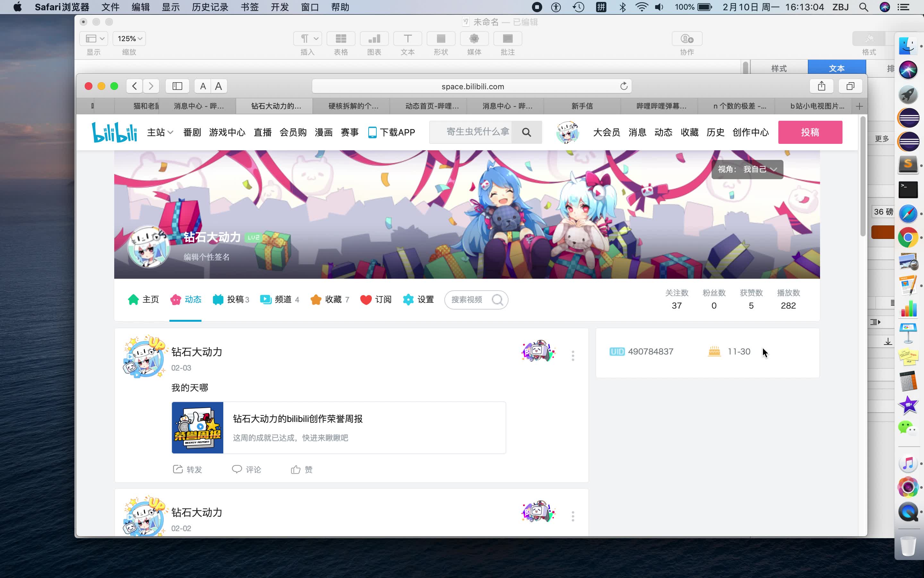Open more options on the 02-03 post
The width and height of the screenshot is (924, 578).
[573, 355]
